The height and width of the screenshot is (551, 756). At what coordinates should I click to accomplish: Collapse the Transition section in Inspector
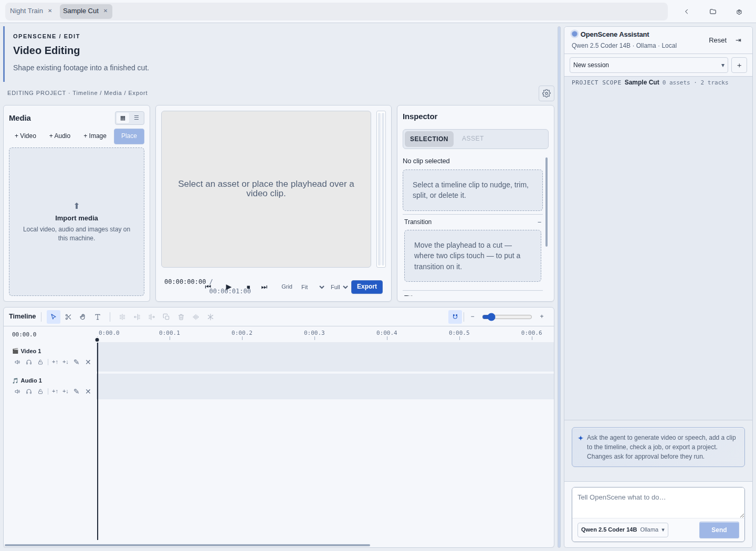[539, 222]
